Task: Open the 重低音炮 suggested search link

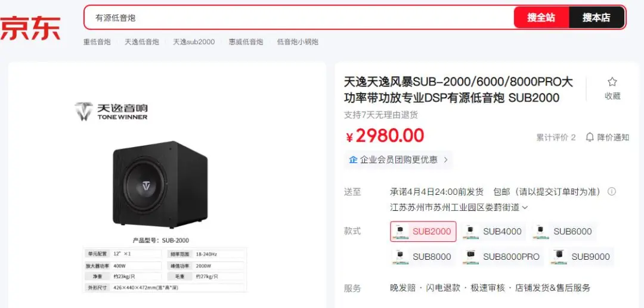Action: coord(97,42)
